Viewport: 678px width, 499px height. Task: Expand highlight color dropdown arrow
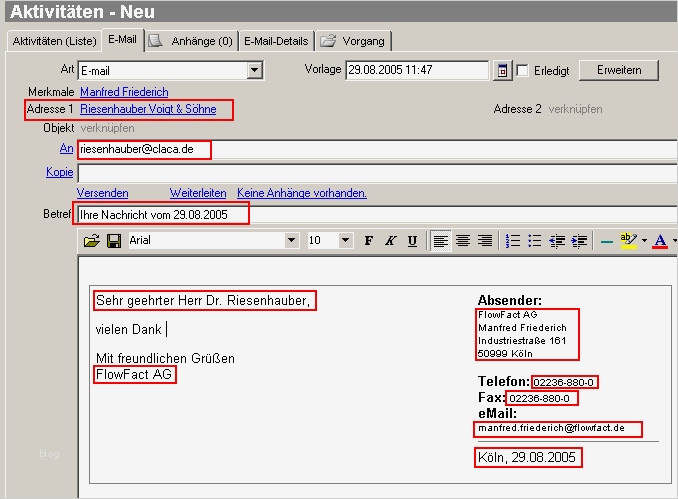644,240
